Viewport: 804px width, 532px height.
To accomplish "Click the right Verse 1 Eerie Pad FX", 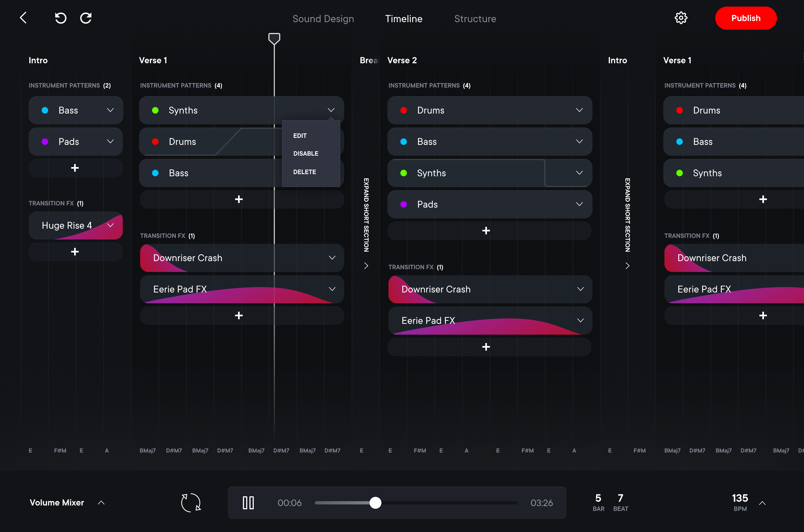I will pyautogui.click(x=734, y=289).
